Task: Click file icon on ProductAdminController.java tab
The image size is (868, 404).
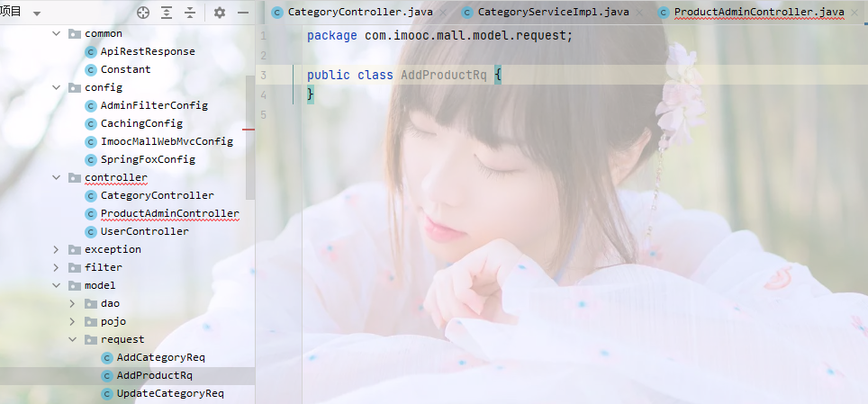Action: point(664,13)
